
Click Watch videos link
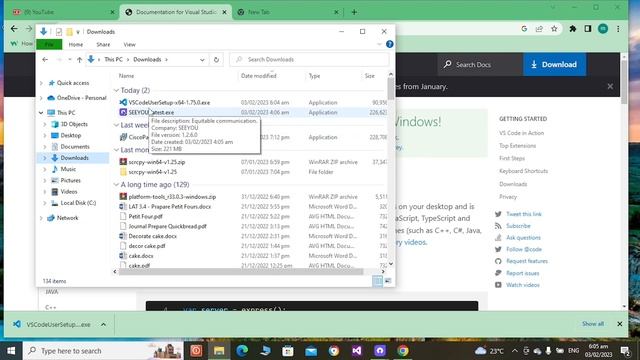click(522, 285)
